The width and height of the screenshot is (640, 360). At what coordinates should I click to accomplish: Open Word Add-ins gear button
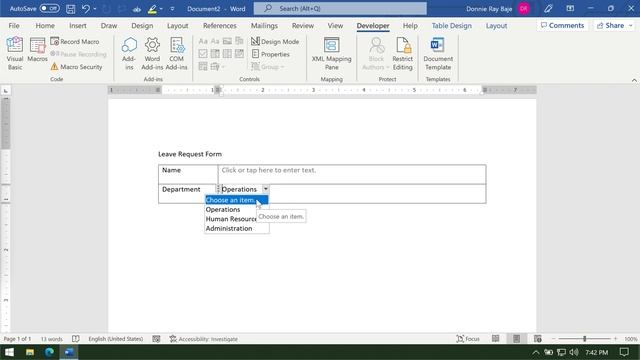[152, 53]
